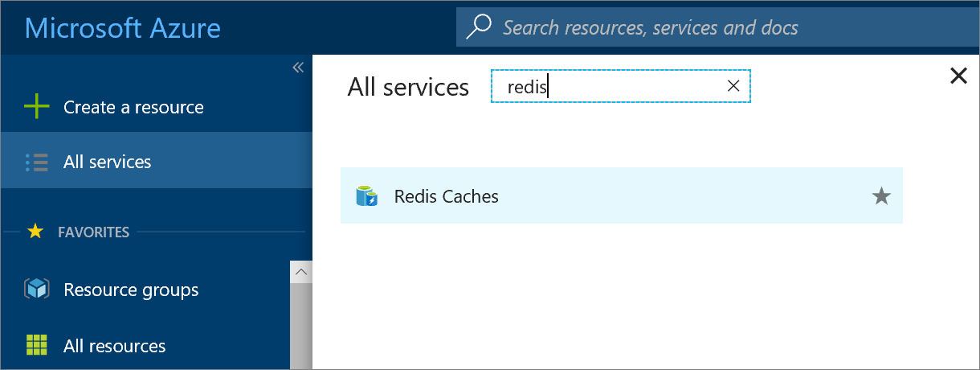980x370 pixels.
Task: Click the green plus Create resource icon
Action: [x=37, y=107]
